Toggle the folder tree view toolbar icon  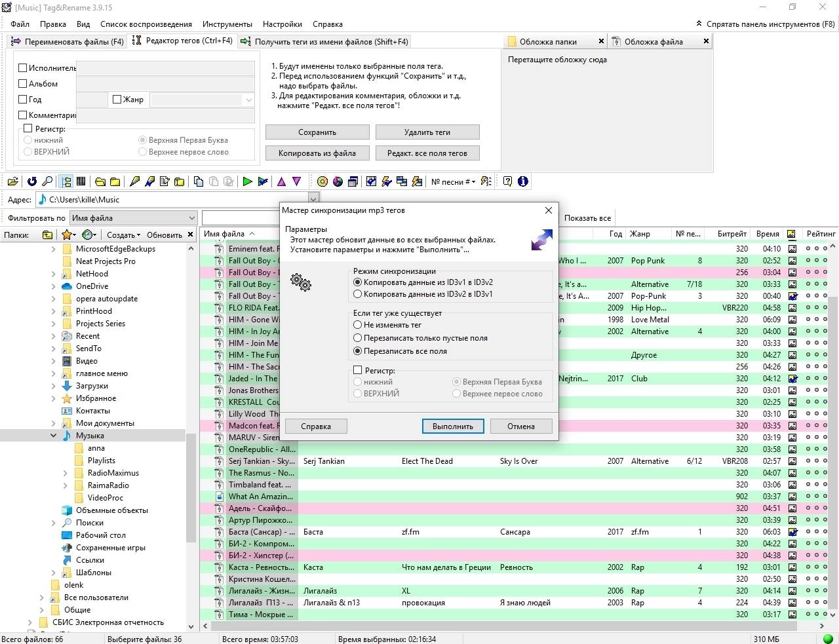pyautogui.click(x=66, y=181)
